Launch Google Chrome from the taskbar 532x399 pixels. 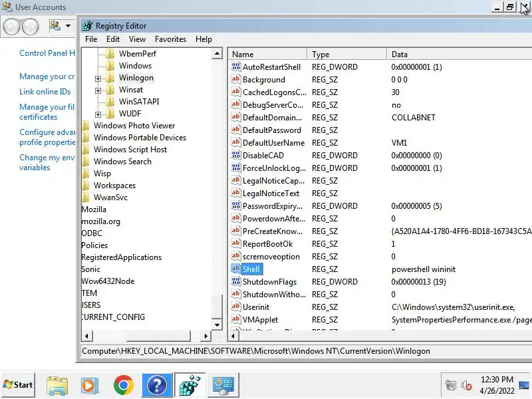[124, 386]
